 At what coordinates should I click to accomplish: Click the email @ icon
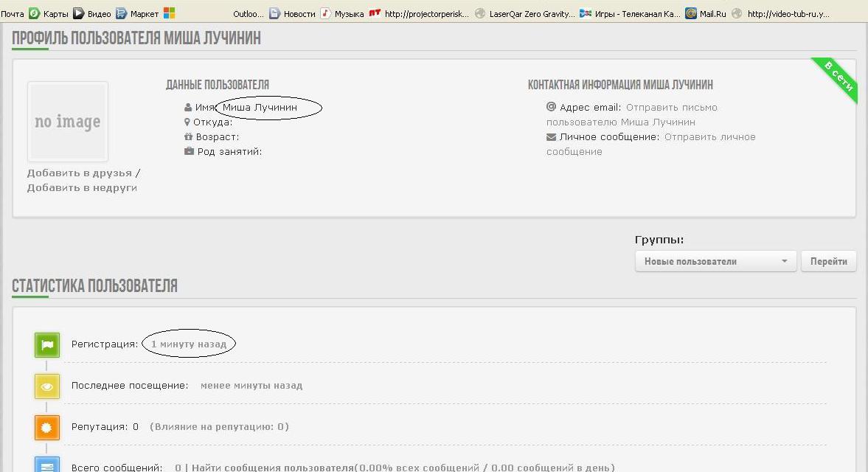(x=551, y=107)
